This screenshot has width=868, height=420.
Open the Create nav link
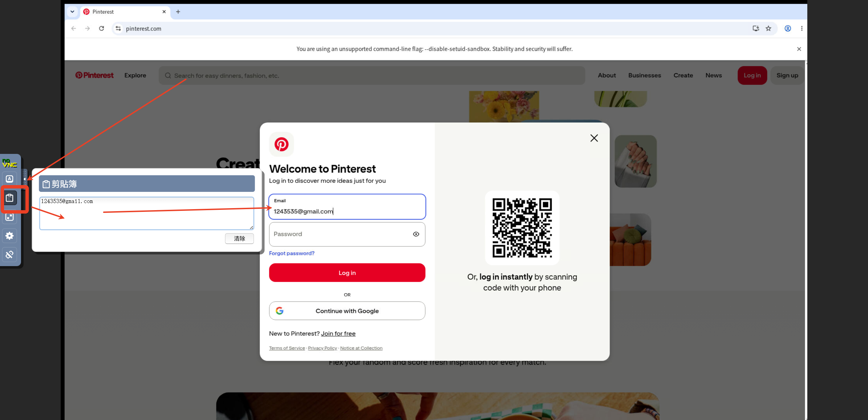point(683,75)
